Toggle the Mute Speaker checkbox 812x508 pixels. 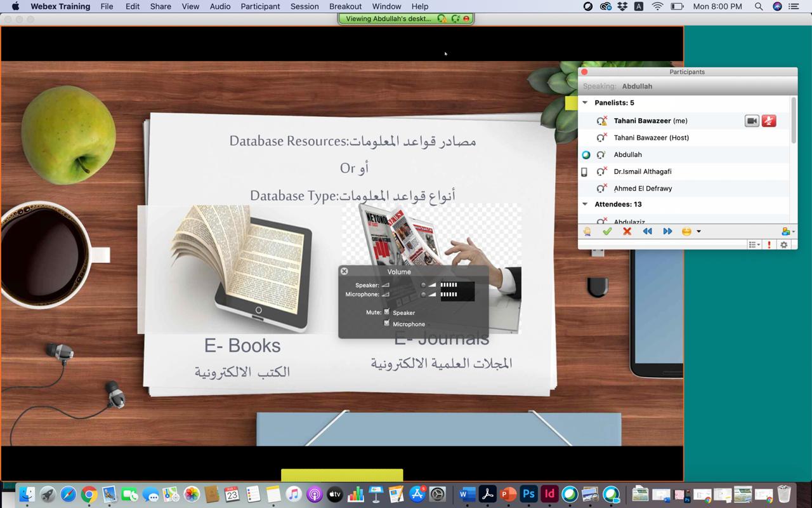(x=386, y=312)
